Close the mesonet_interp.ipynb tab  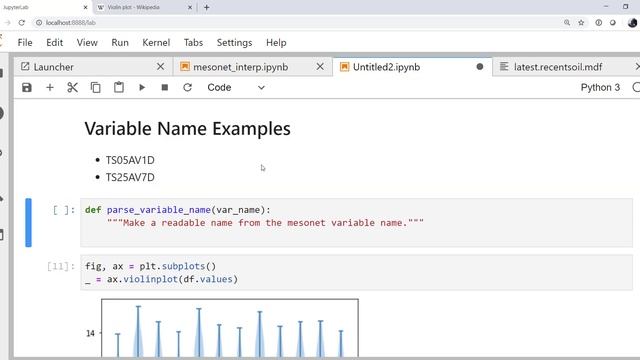[320, 67]
